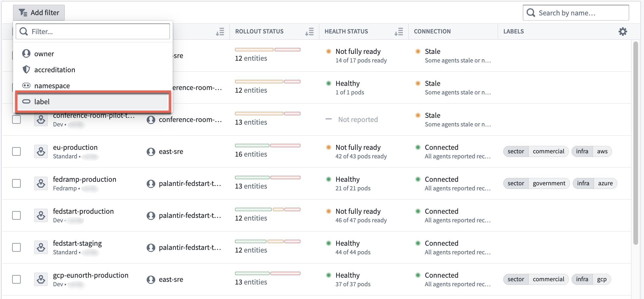This screenshot has width=644, height=299.
Task: Click owner icon in eu-production row
Action: 151,152
